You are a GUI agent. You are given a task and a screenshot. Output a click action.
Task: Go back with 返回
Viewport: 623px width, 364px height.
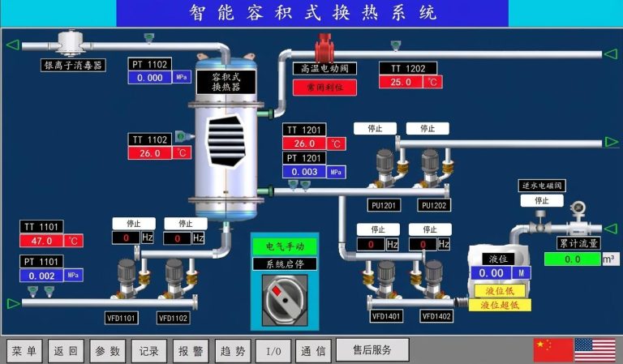66,351
